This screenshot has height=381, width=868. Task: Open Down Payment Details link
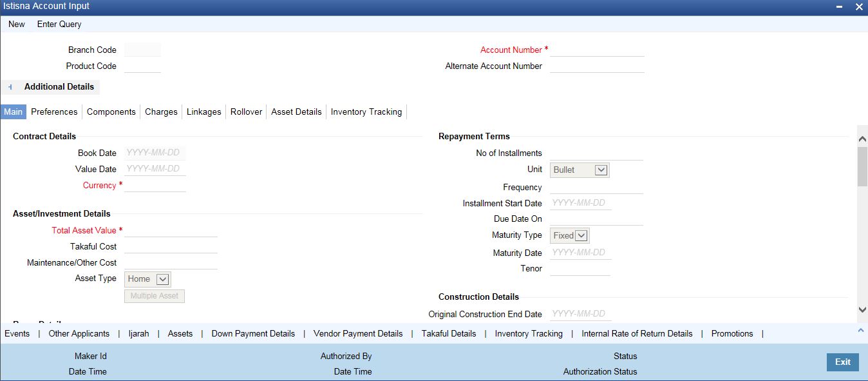[253, 333]
